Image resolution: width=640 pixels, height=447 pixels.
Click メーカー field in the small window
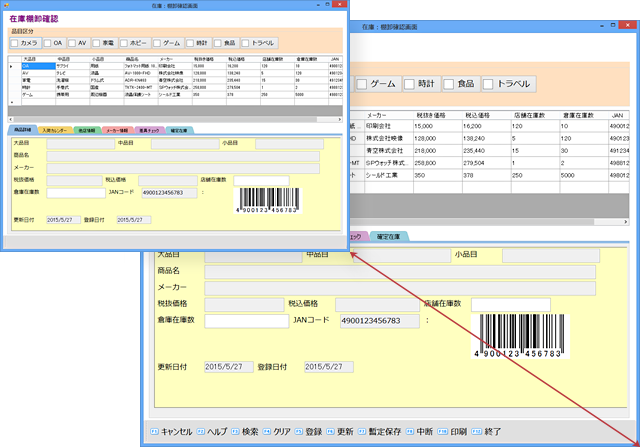[183, 169]
